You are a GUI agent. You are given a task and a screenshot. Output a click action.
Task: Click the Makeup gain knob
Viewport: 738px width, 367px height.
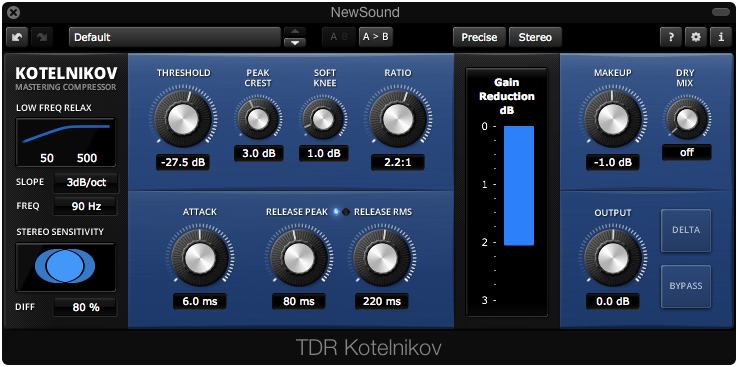click(612, 120)
